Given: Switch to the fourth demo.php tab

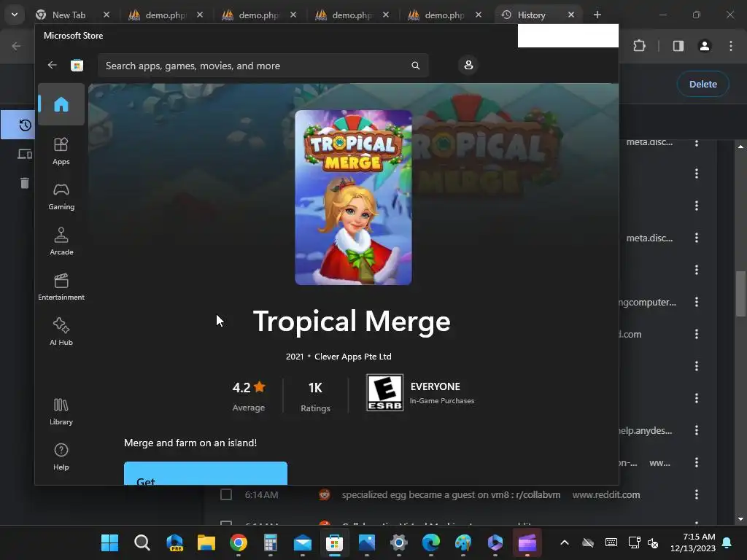Looking at the screenshot, I should pyautogui.click(x=445, y=15).
